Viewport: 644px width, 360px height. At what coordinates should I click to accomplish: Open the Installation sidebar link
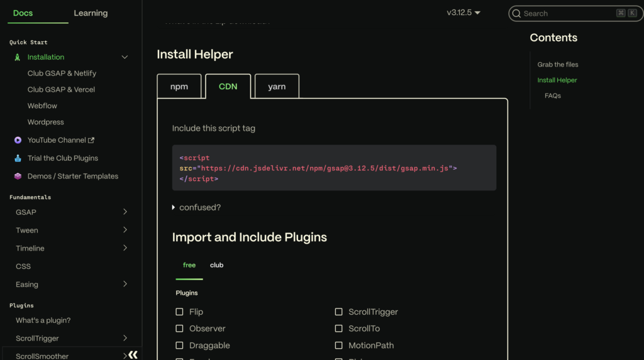(46, 57)
